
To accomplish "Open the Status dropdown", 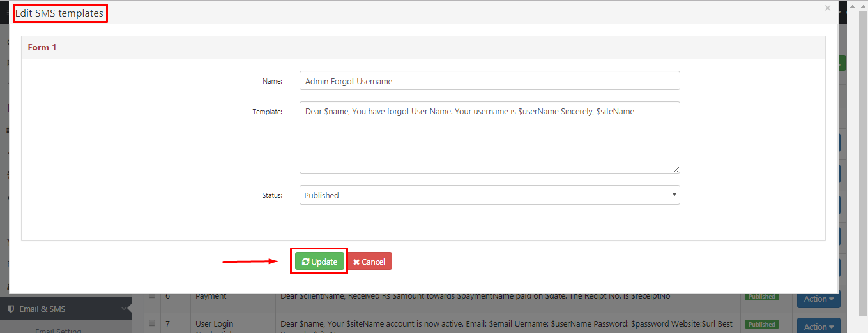I will pos(489,195).
